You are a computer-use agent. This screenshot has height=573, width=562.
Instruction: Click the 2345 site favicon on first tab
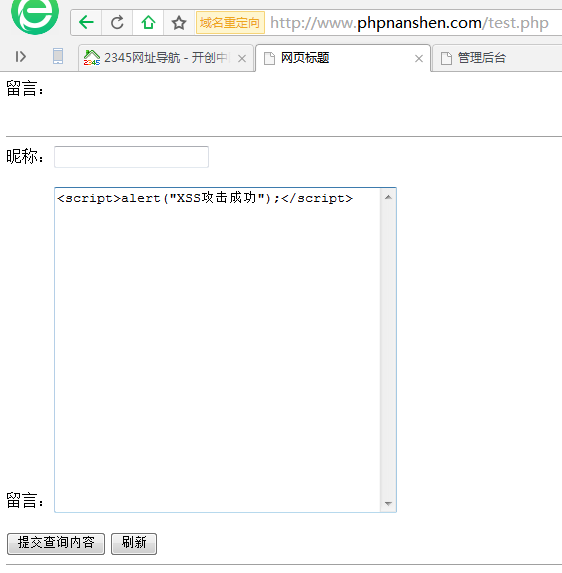pos(92,58)
